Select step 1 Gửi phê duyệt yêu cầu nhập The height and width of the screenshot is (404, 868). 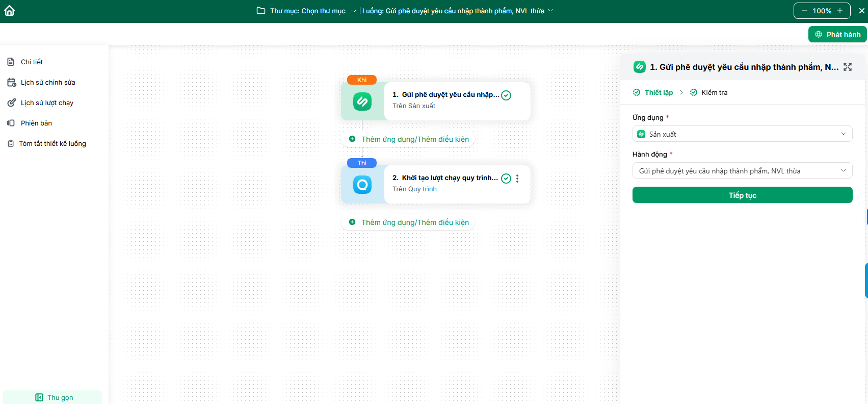point(436,101)
